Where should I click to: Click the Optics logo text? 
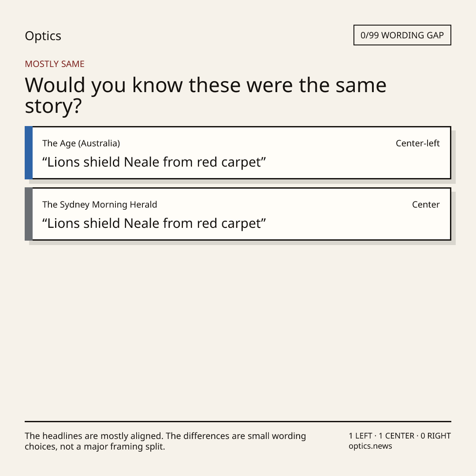pos(43,36)
